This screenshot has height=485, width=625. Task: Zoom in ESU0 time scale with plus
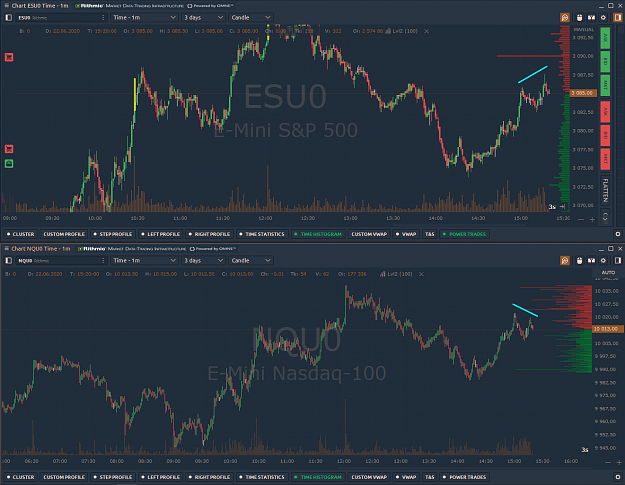coord(592,220)
